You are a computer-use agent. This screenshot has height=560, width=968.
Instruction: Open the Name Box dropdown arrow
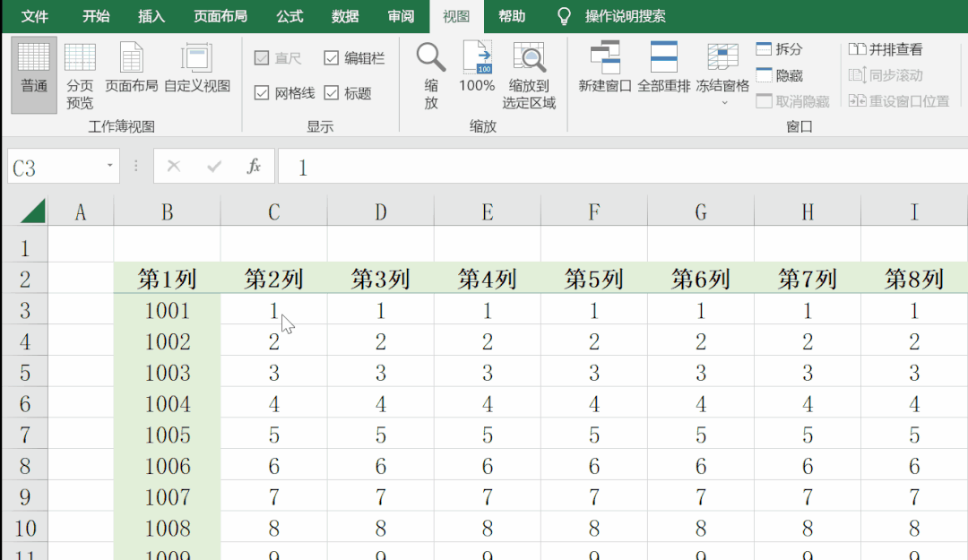tap(109, 167)
